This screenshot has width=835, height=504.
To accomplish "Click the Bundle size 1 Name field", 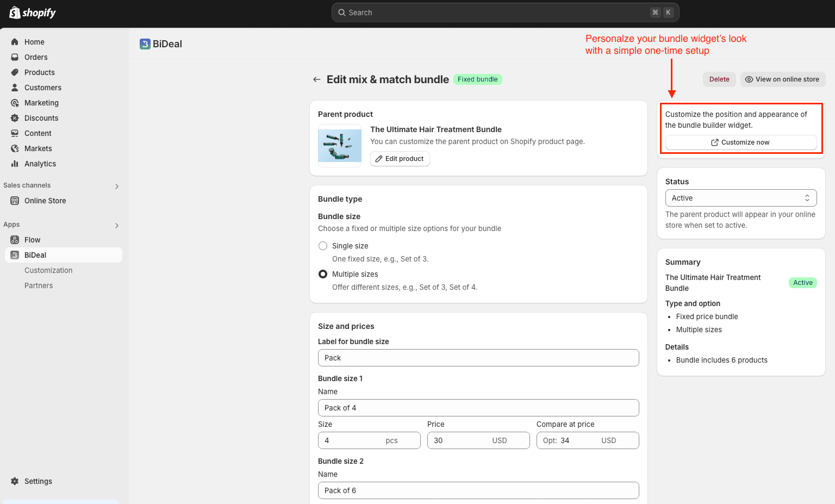I will (478, 408).
